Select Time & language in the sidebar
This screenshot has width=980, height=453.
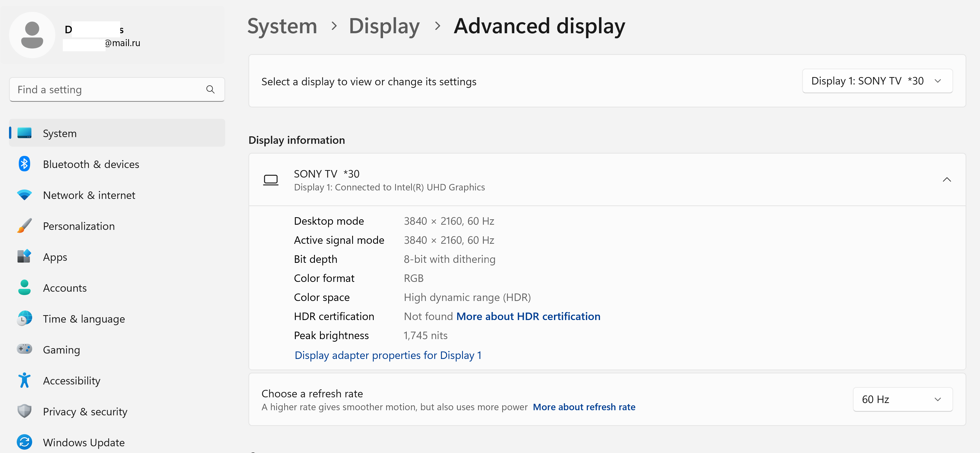[84, 319]
